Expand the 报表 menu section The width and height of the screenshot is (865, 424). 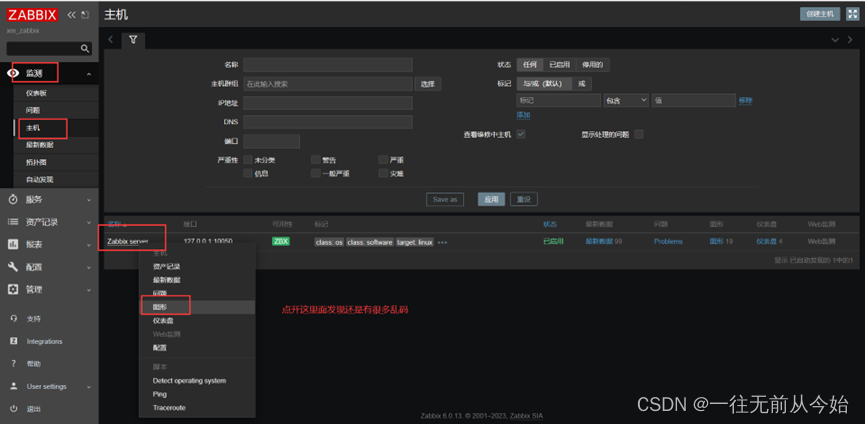(x=89, y=245)
